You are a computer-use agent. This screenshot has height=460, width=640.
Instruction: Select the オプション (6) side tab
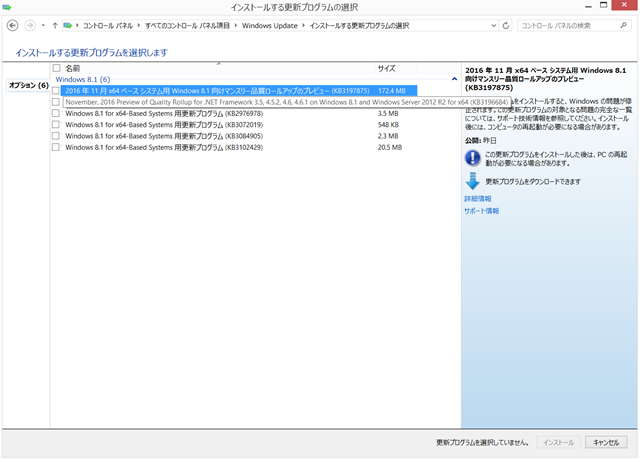[x=29, y=85]
